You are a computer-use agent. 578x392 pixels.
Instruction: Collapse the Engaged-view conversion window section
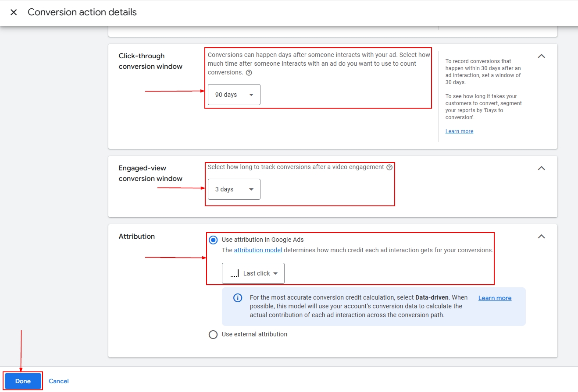(x=542, y=168)
